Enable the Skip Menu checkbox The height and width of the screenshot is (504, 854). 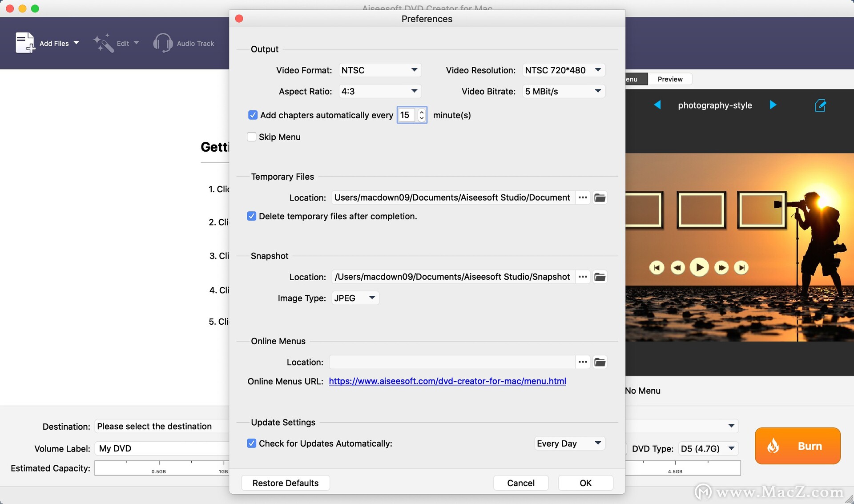[x=251, y=137]
